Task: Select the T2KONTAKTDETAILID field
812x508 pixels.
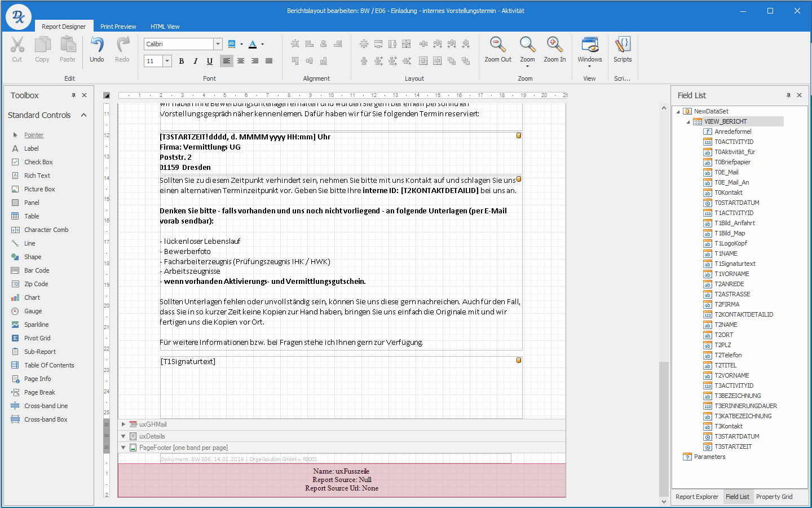Action: 744,314
